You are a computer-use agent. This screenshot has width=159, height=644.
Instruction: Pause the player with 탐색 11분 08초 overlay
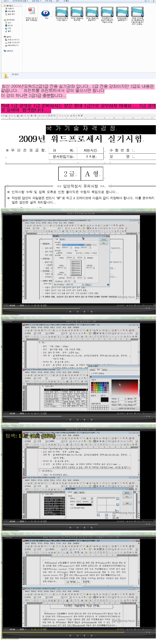pyautogui.click(x=78, y=528)
